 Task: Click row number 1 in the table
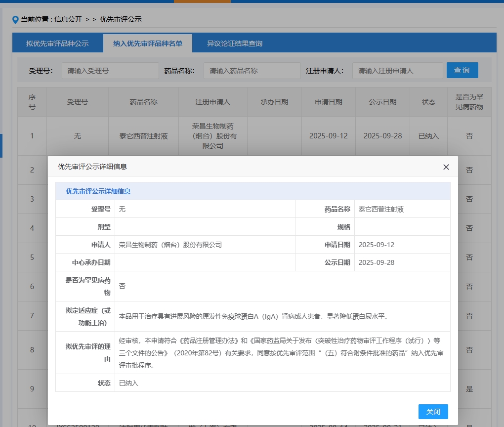click(x=32, y=136)
